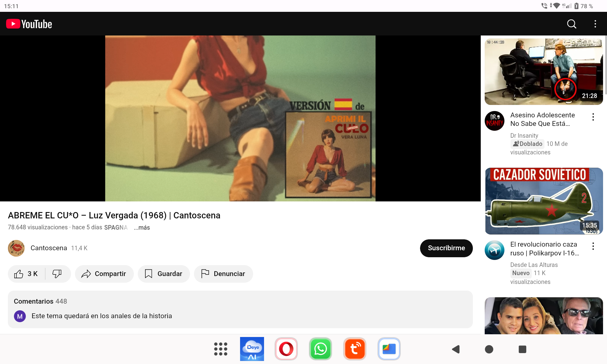The width and height of the screenshot is (607, 364).
Task: Launch the Opera browser
Action: pyautogui.click(x=286, y=349)
